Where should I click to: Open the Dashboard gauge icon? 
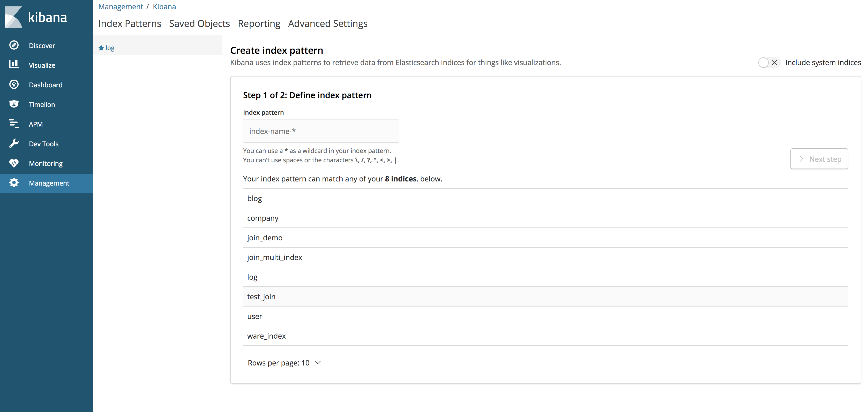(14, 85)
